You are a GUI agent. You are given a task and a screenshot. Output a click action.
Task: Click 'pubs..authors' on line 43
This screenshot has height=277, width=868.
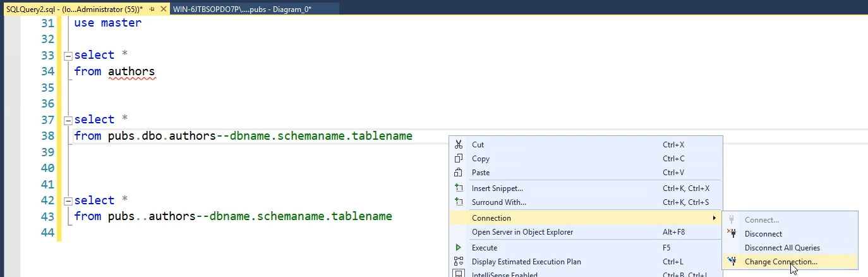tap(152, 216)
